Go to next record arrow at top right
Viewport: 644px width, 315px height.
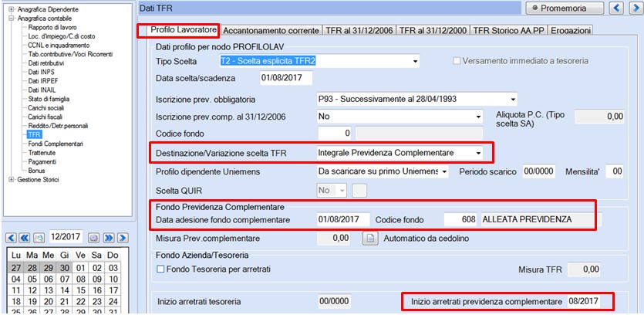tap(636, 8)
